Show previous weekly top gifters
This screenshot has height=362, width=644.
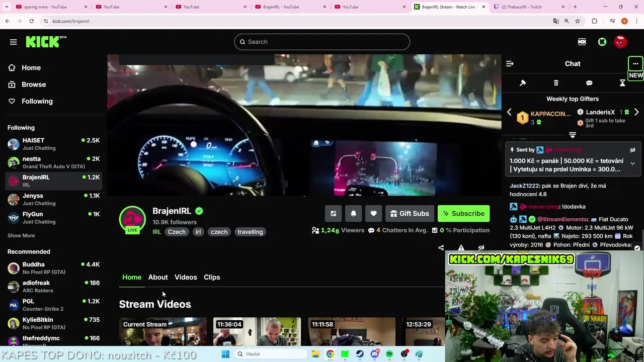click(x=509, y=112)
